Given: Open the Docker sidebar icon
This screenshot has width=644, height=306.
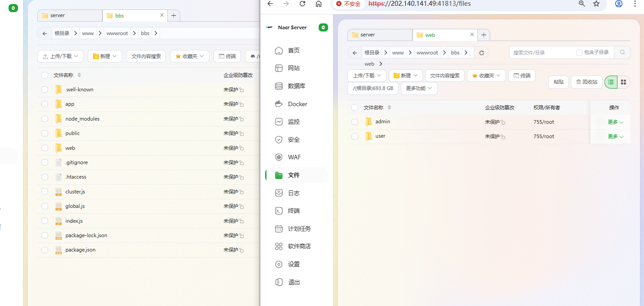Looking at the screenshot, I should (x=279, y=104).
